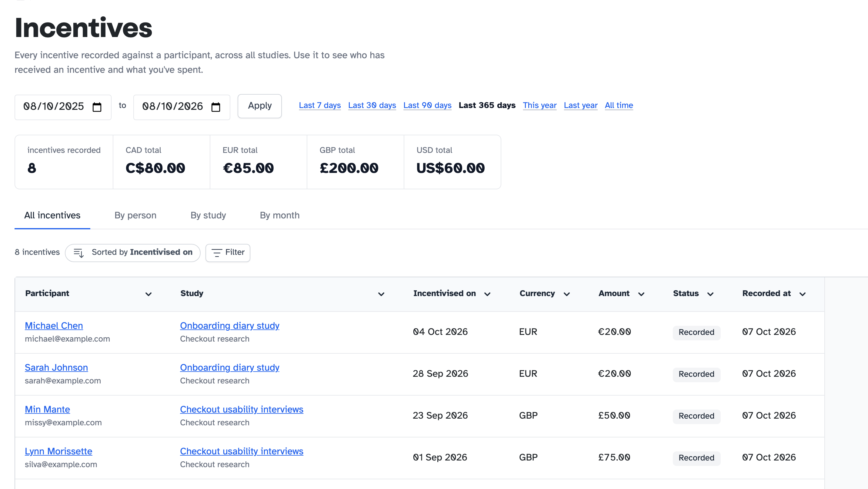This screenshot has width=868, height=489.
Task: Click the Incentives page heading
Action: coord(84,28)
